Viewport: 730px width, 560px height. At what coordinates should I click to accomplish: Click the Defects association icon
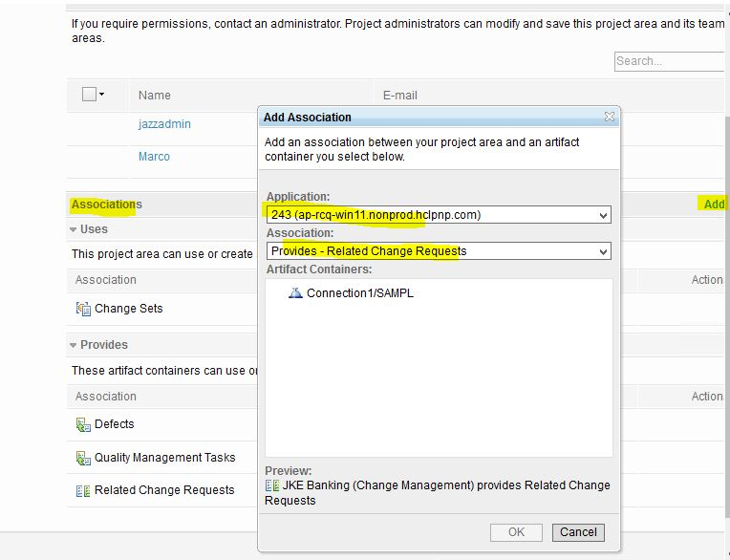click(x=83, y=424)
